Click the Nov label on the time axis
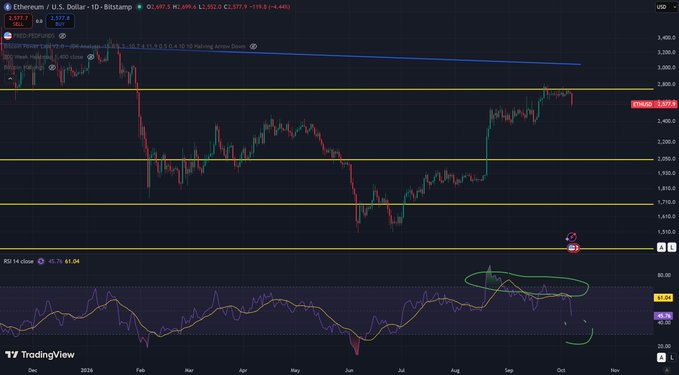 pyautogui.click(x=614, y=370)
